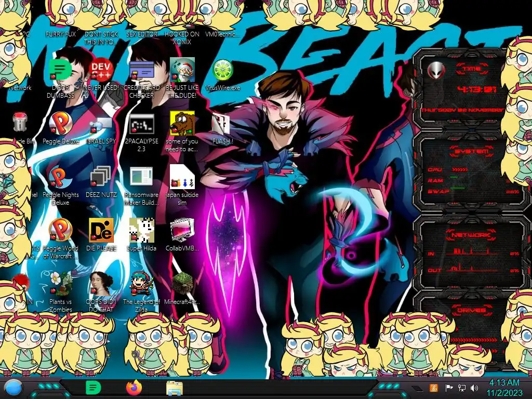Open the volume speaker tray icon
532x399 pixels.
pyautogui.click(x=474, y=388)
